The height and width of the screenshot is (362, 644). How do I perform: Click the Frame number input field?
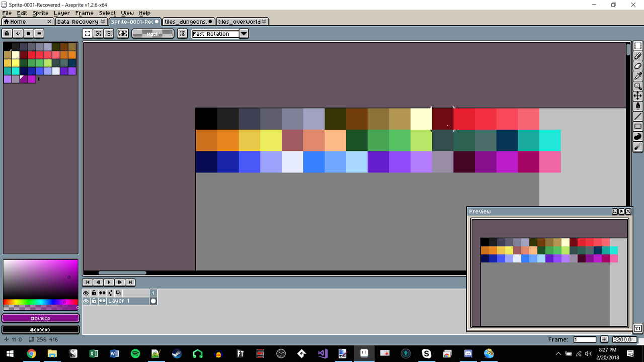(585, 339)
